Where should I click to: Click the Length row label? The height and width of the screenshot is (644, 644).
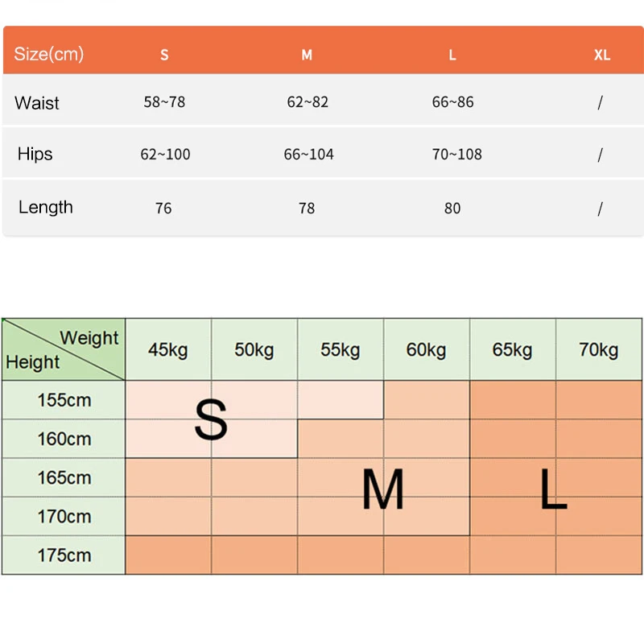[46, 207]
